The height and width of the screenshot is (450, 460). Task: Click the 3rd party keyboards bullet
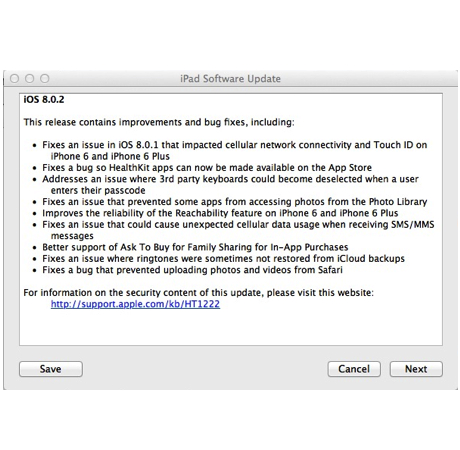pos(230,184)
